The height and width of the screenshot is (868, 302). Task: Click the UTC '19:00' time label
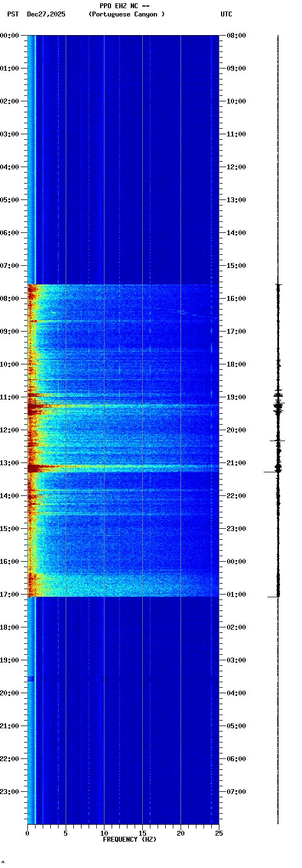click(x=236, y=397)
